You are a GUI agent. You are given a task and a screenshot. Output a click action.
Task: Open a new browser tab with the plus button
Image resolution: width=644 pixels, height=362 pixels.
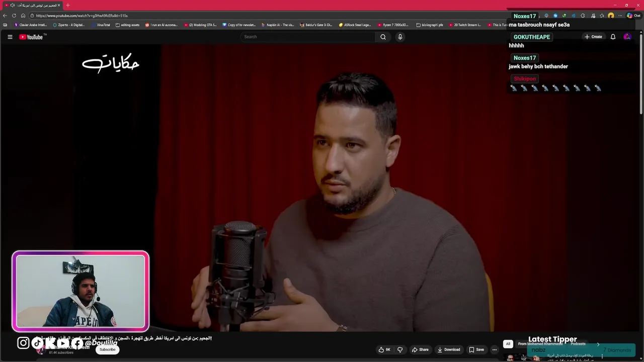68,5
